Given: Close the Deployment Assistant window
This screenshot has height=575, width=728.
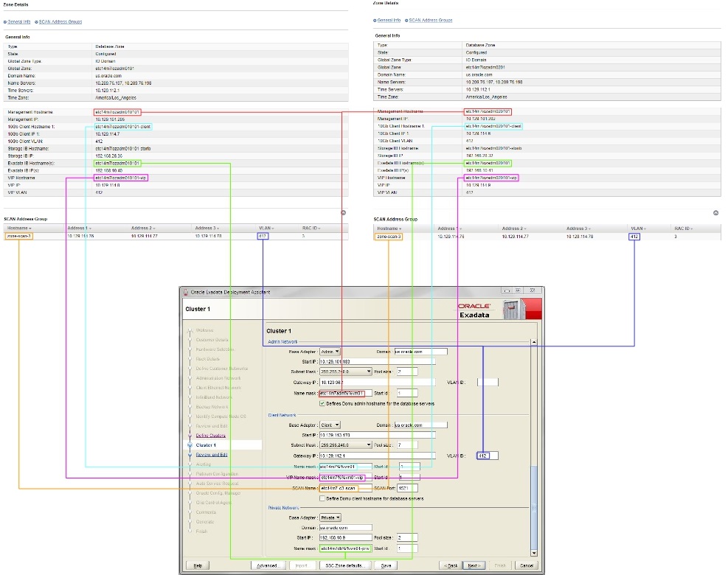Looking at the screenshot, I should pos(533,290).
